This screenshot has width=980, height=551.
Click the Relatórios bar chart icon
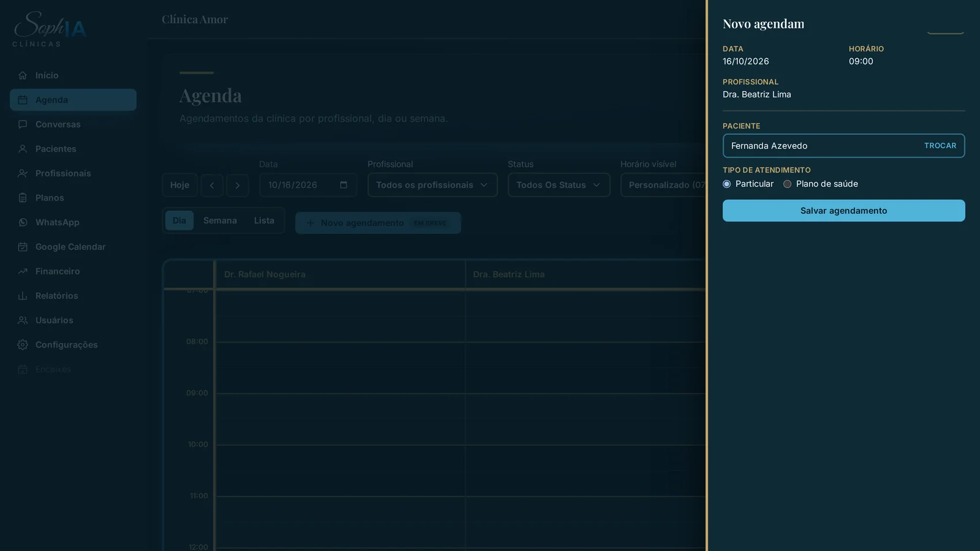(22, 296)
